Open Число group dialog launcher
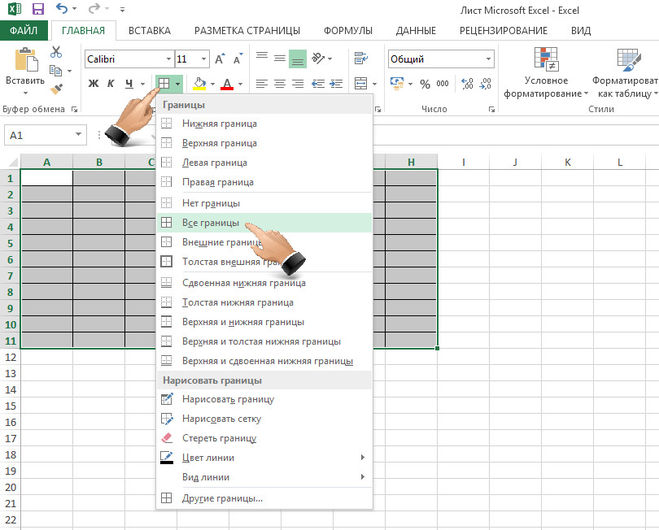659x530 pixels. coord(492,109)
